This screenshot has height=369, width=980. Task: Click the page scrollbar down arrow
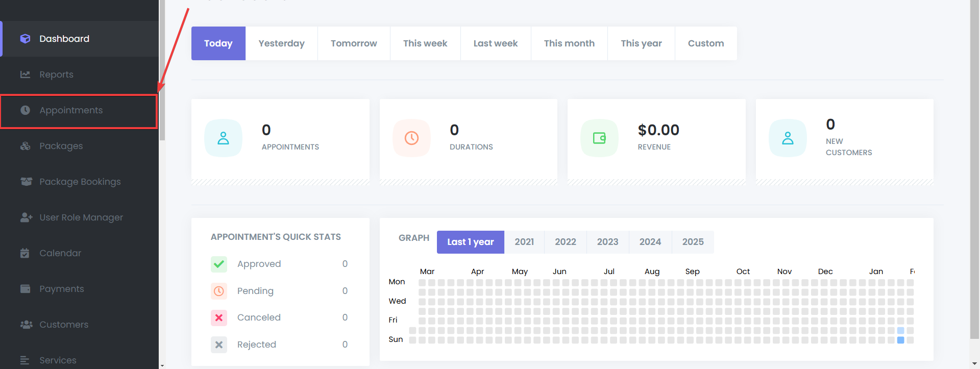click(975, 363)
